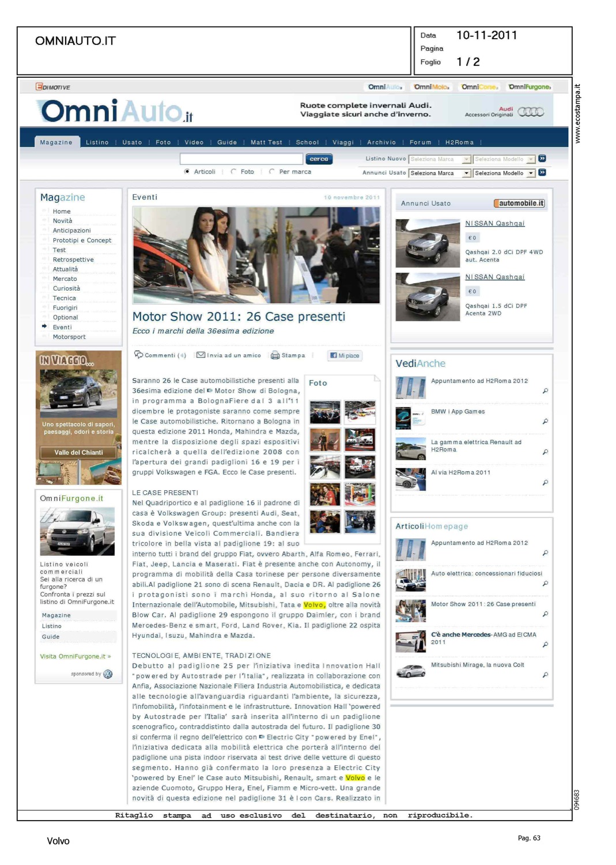The height and width of the screenshot is (865, 616).
Task: Open Annunci Usato Seleziona Marca dropdown
Action: pos(440,173)
